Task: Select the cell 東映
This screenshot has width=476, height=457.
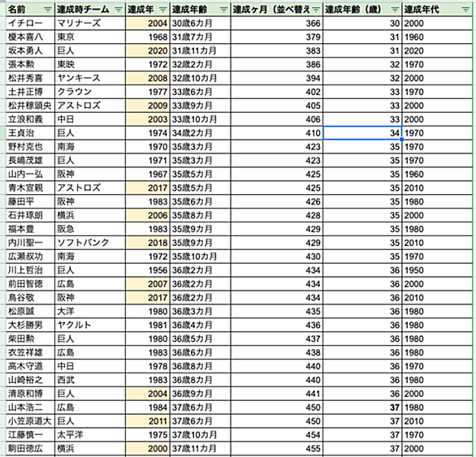Action: pos(90,64)
